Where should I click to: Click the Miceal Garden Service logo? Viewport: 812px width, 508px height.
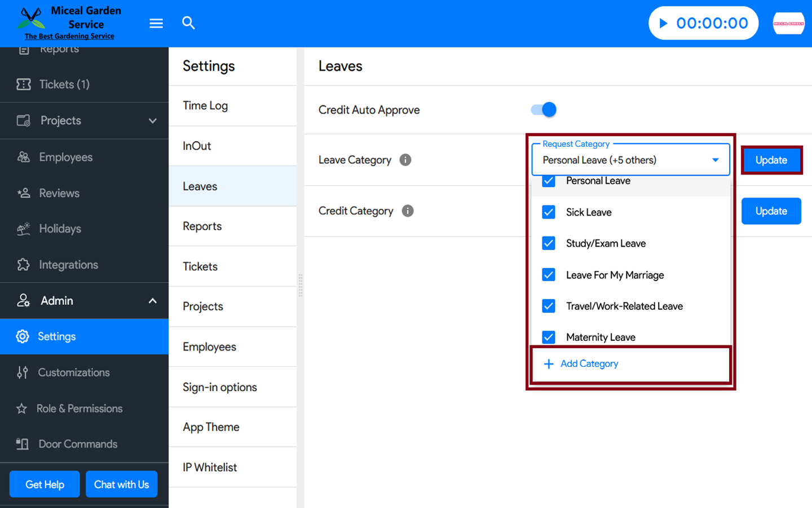68,23
